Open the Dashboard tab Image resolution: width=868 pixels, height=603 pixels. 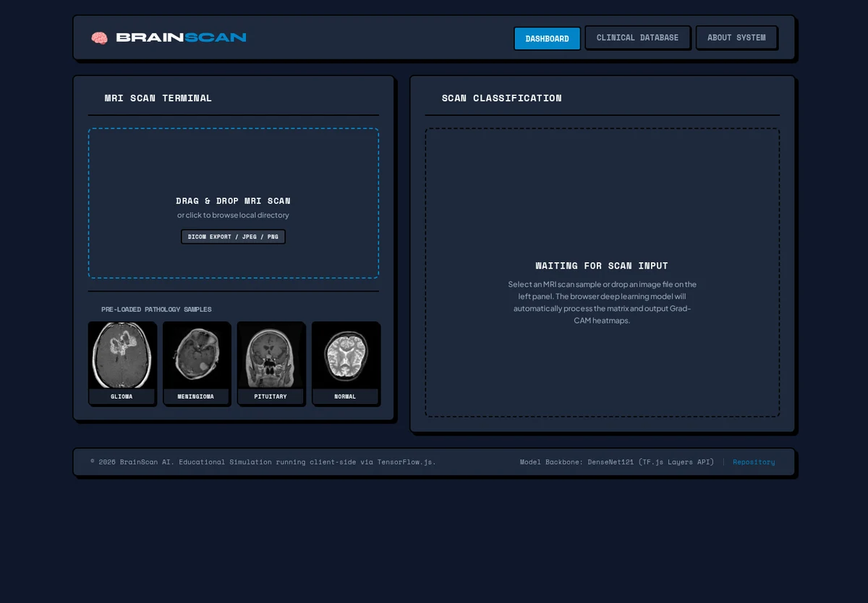coord(547,38)
